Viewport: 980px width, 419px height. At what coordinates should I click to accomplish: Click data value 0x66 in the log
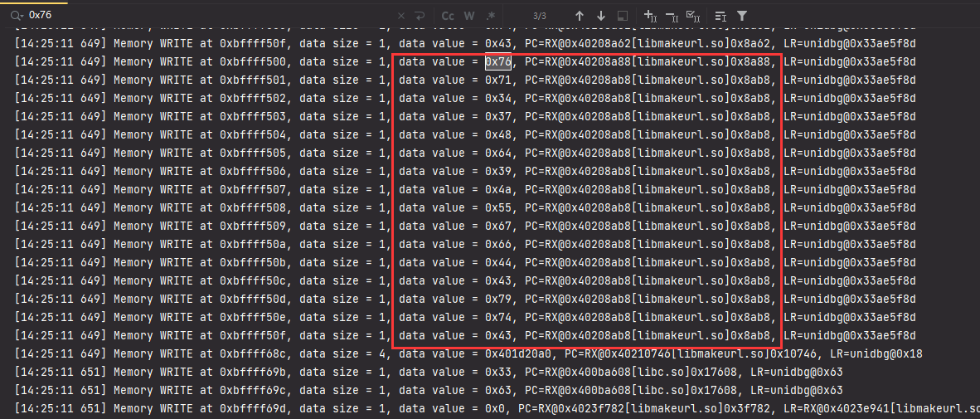(498, 244)
